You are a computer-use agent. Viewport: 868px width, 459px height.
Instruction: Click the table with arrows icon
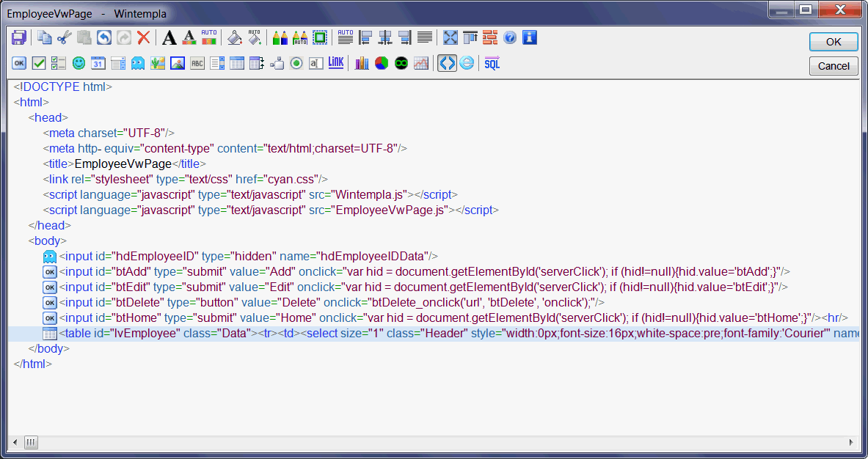pyautogui.click(x=257, y=64)
